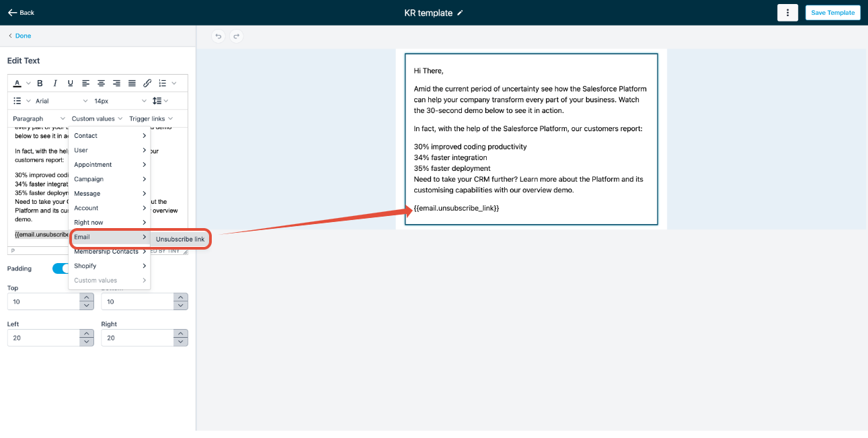Click Save Template
Viewport: 868px width, 438px height.
point(832,13)
